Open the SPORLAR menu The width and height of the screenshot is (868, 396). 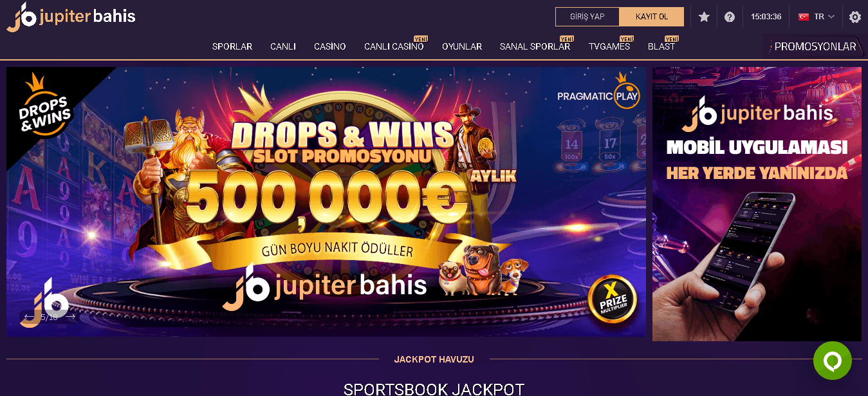pyautogui.click(x=232, y=46)
